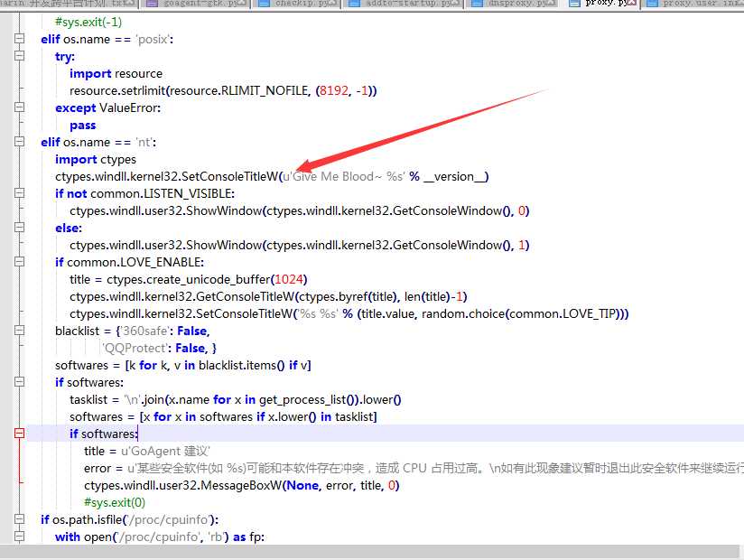Click the 'create_unicode_buffer(1024)' line
The width and height of the screenshot is (744, 560).
click(x=189, y=279)
